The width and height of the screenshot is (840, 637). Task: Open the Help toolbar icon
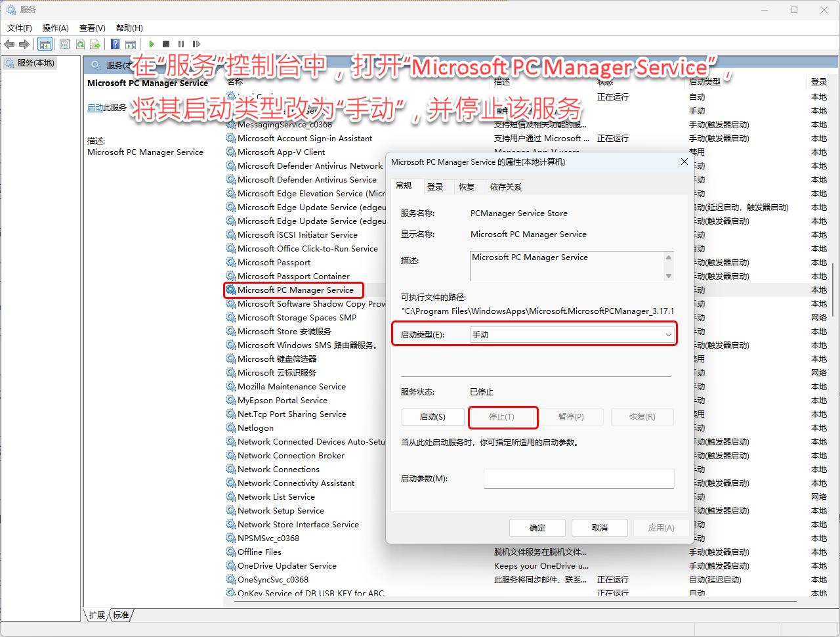click(x=115, y=44)
